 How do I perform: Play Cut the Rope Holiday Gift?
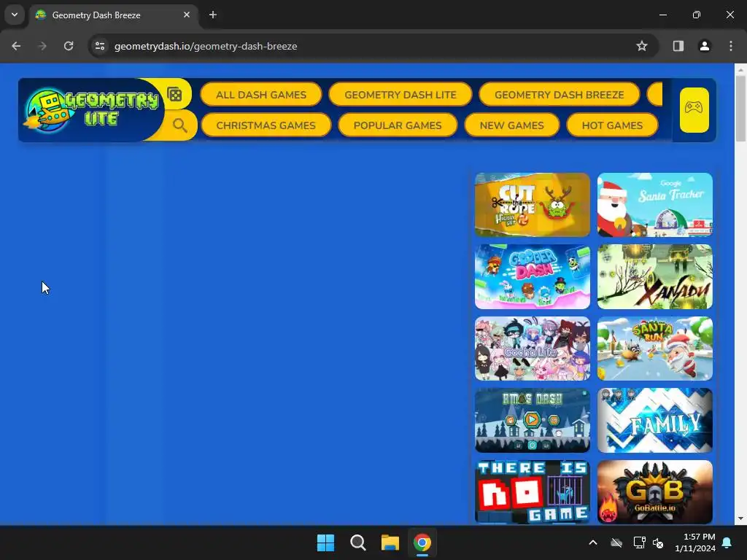532,205
